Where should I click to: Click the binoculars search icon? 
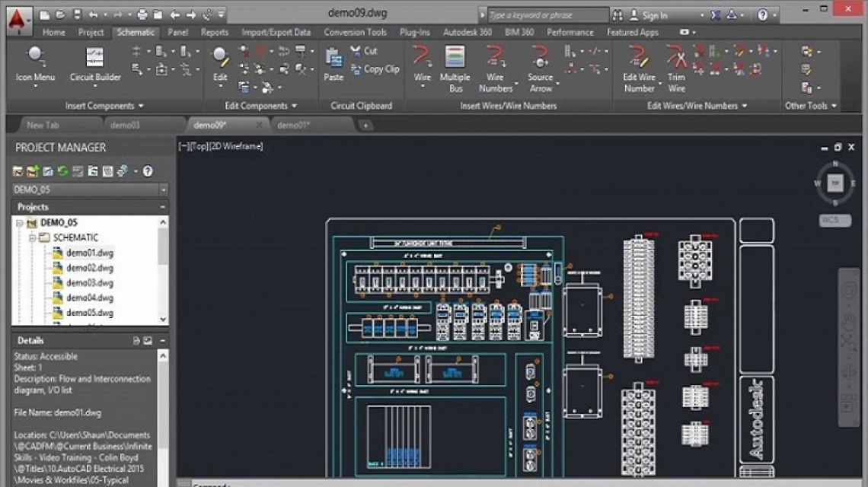(x=617, y=15)
